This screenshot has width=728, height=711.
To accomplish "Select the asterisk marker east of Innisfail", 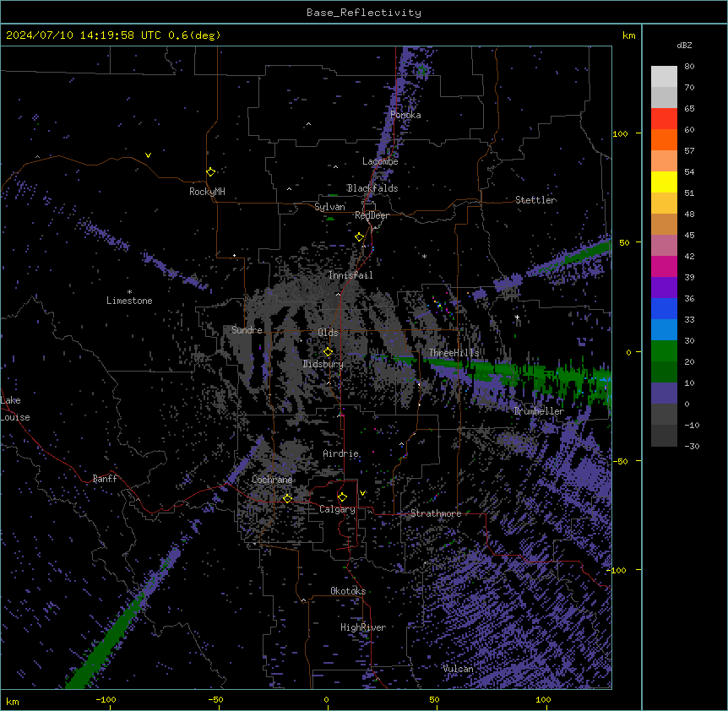I will pos(424,256).
